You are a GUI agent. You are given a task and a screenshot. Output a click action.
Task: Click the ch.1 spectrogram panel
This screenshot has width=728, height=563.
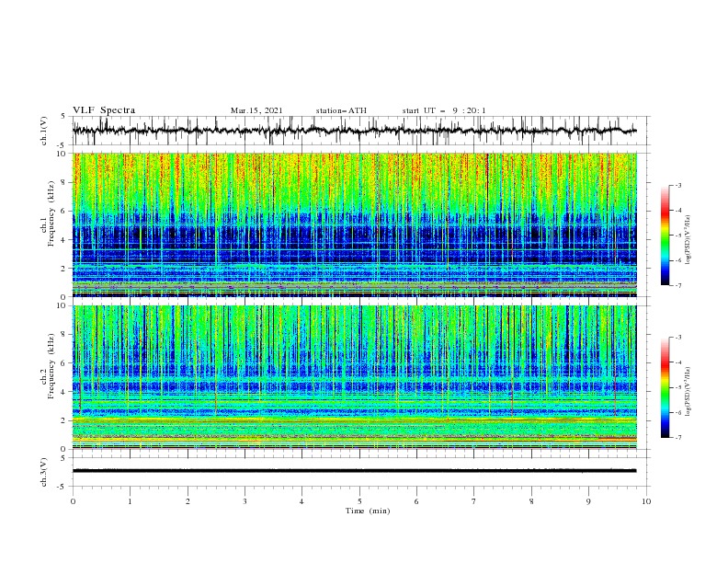point(355,224)
